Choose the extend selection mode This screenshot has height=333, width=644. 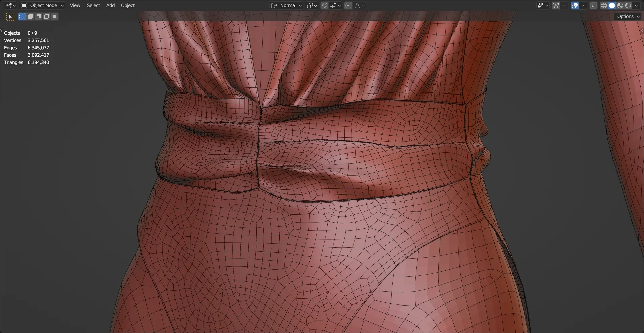pyautogui.click(x=30, y=17)
